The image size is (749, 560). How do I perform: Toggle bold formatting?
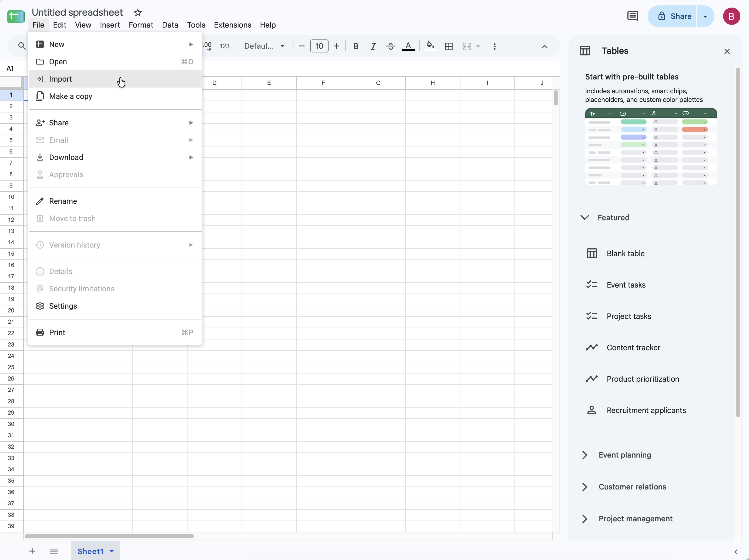click(x=356, y=46)
